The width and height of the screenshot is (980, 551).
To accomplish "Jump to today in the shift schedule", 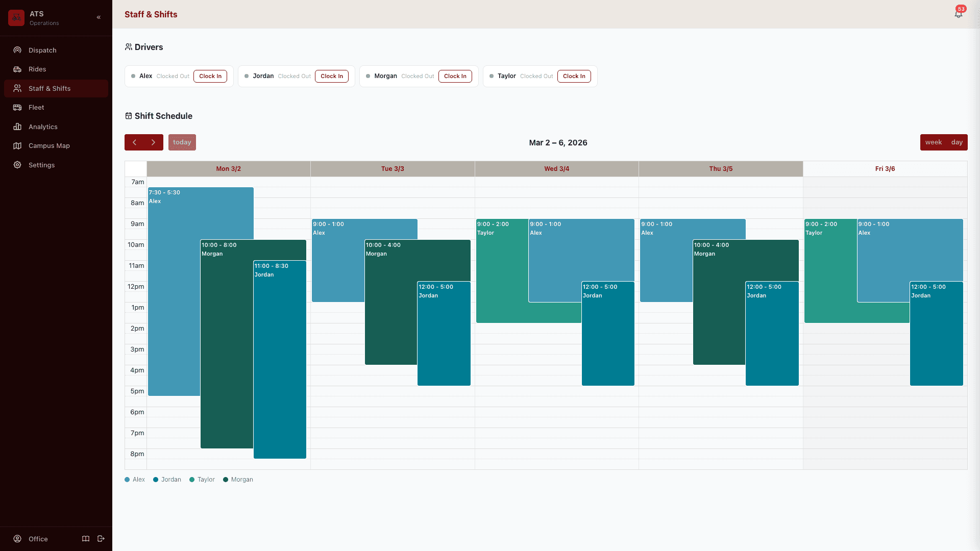I will click(182, 142).
